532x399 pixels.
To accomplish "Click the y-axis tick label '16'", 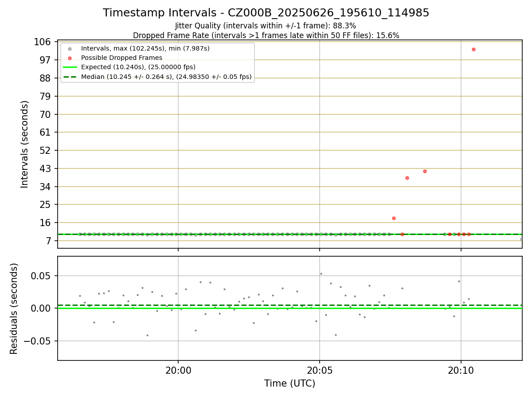I will point(47,223).
